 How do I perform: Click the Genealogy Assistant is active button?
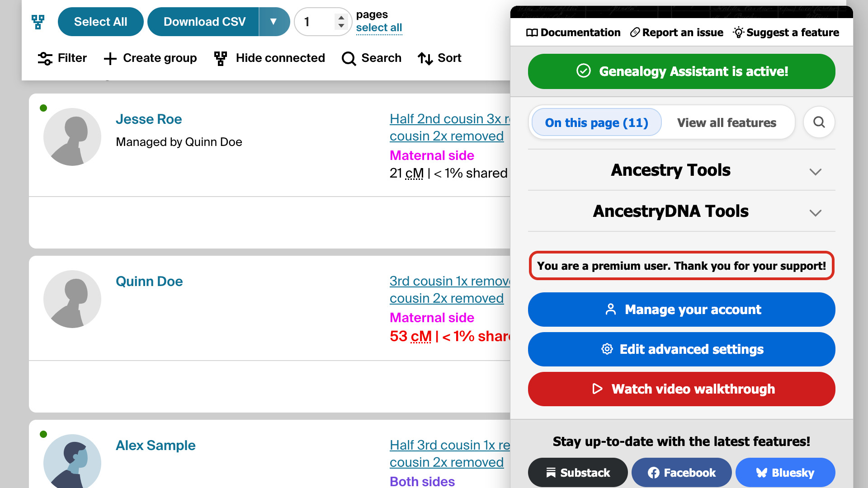(x=682, y=71)
